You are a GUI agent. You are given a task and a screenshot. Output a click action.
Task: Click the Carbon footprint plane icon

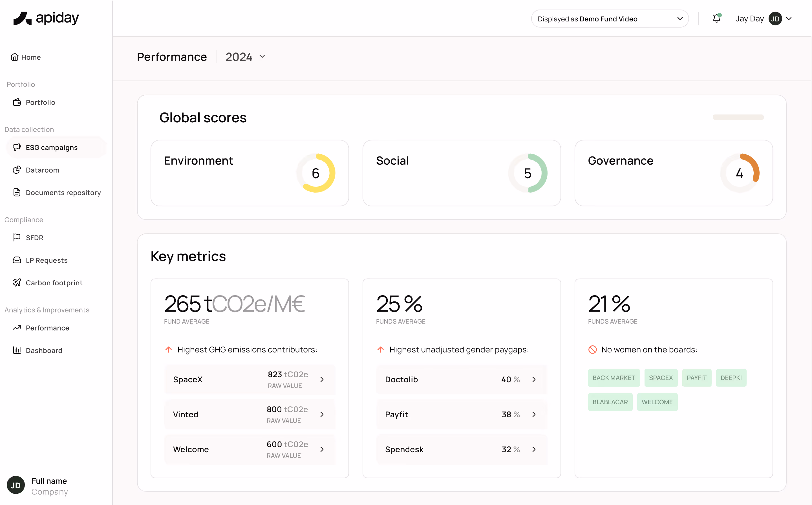[x=17, y=283]
